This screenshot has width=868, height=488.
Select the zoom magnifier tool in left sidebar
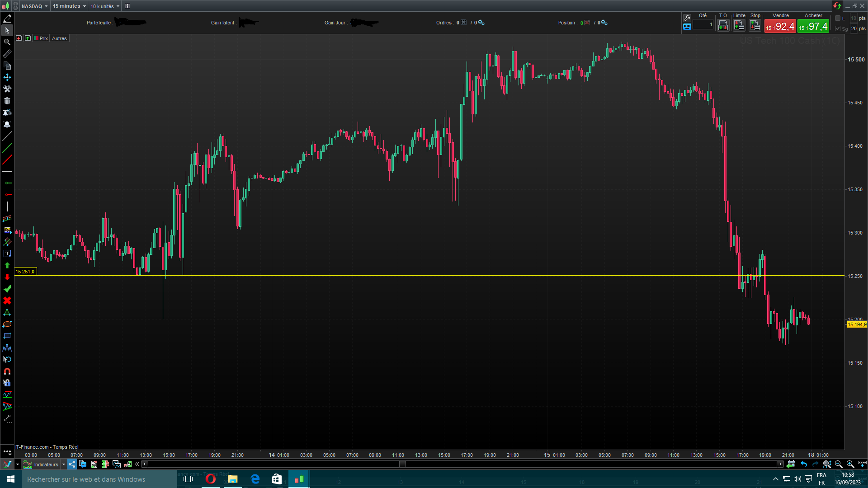tap(7, 42)
